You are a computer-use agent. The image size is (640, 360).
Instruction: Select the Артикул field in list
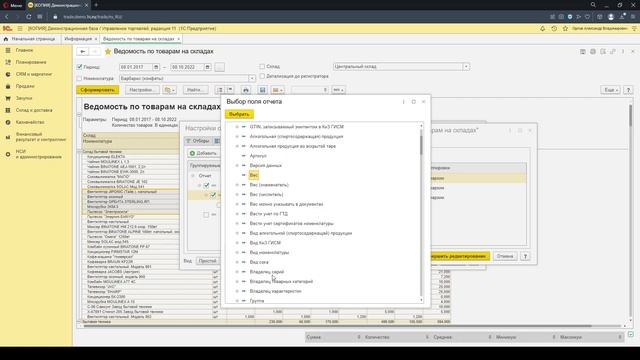coord(258,156)
